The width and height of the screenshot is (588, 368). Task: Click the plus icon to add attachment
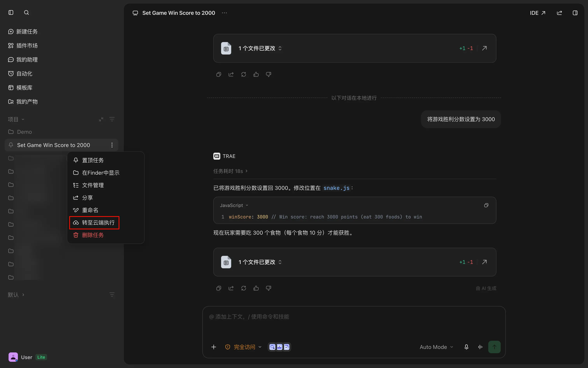pyautogui.click(x=213, y=347)
